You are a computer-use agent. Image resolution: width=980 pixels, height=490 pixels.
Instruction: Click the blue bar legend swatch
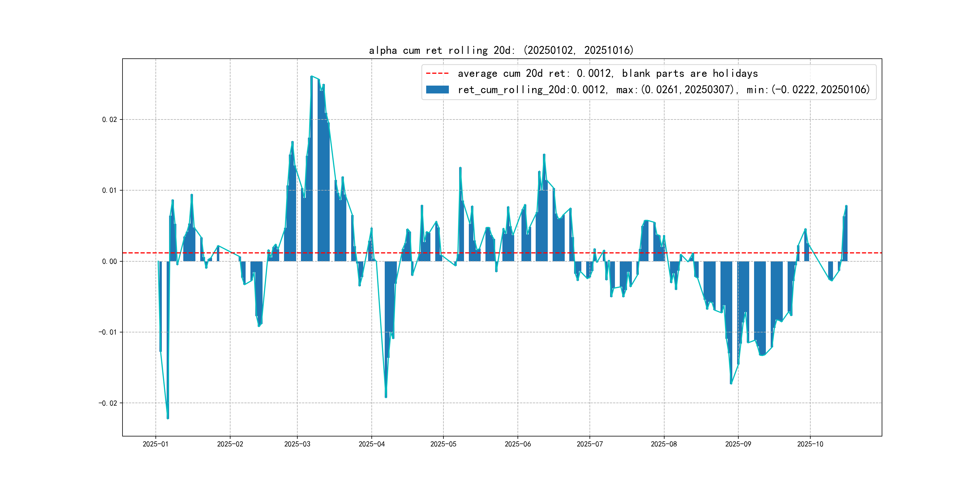click(x=437, y=90)
